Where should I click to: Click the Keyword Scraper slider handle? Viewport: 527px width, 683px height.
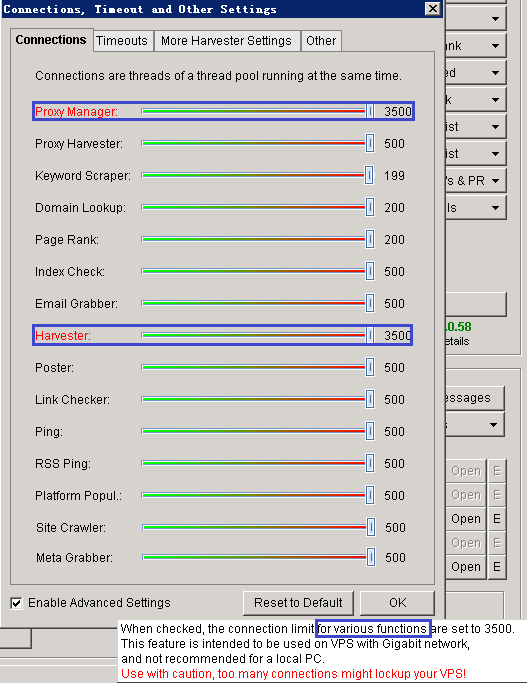[x=369, y=176]
